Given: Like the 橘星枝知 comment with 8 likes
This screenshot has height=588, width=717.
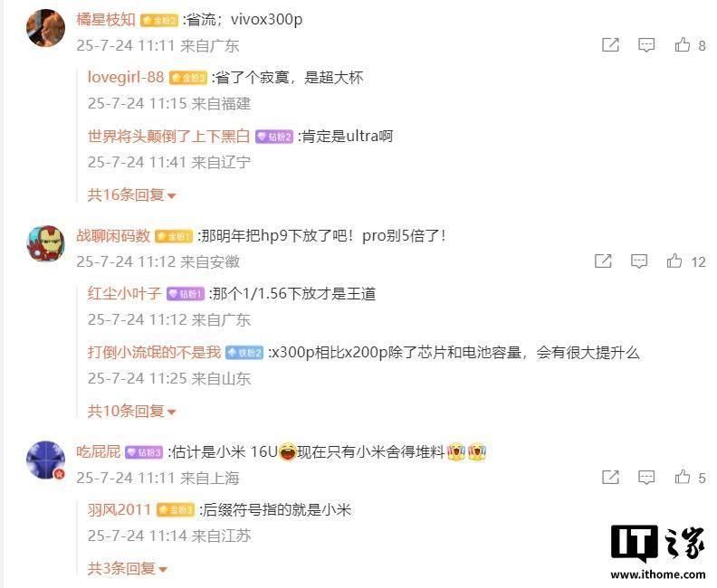Looking at the screenshot, I should click(683, 44).
